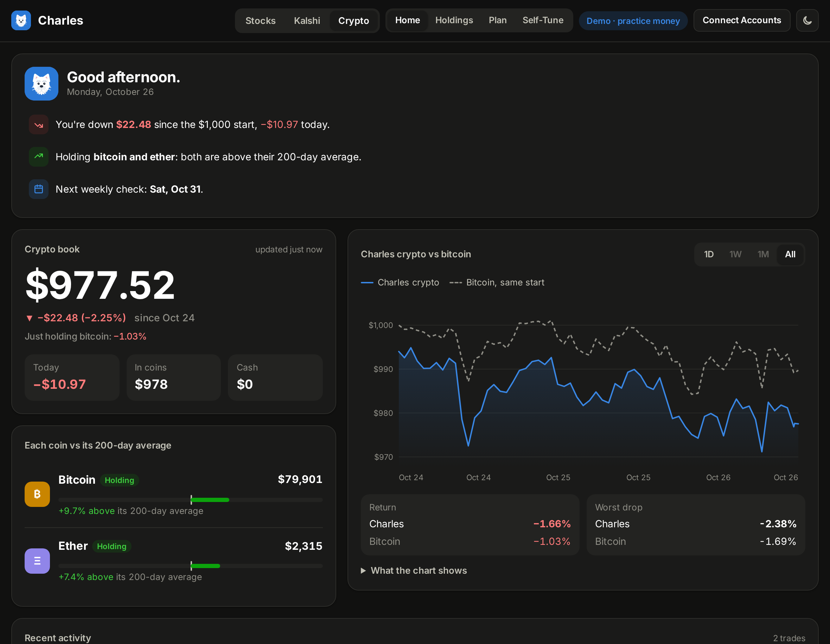This screenshot has height=644, width=830.
Task: Open the Self-Tune tab
Action: (543, 20)
